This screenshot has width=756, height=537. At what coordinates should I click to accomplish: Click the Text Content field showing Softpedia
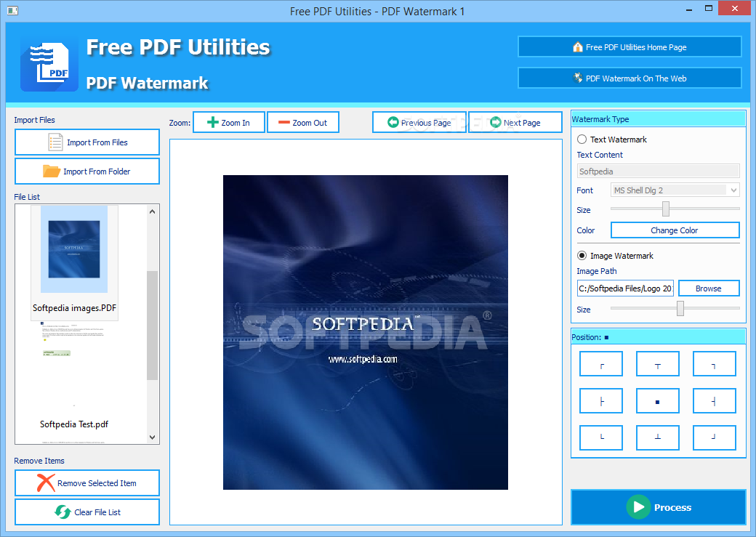click(658, 171)
